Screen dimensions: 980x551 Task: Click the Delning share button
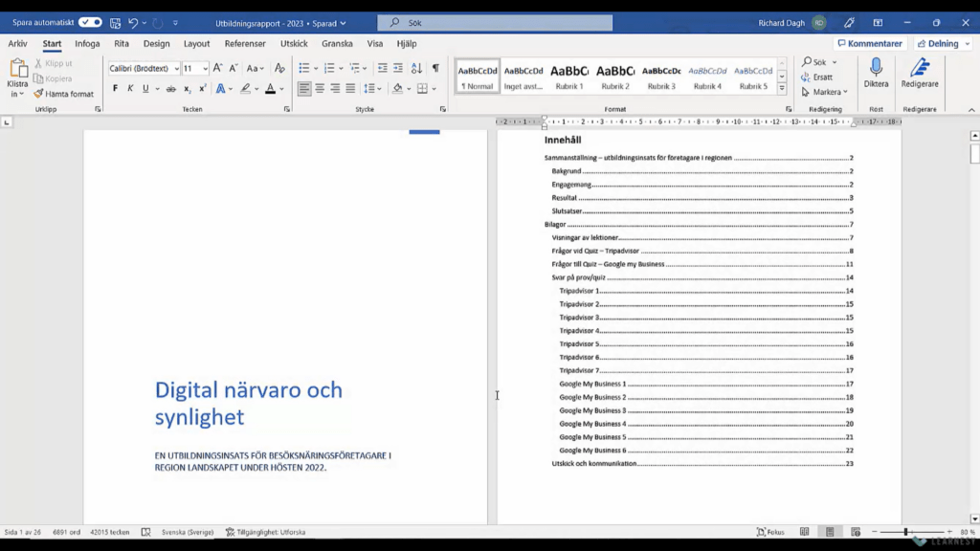[938, 44]
